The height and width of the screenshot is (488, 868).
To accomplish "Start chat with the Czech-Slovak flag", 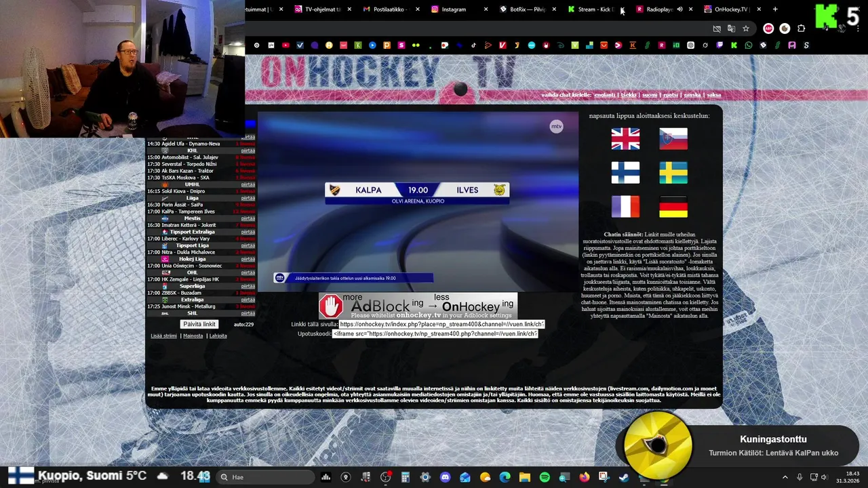I will coord(673,138).
